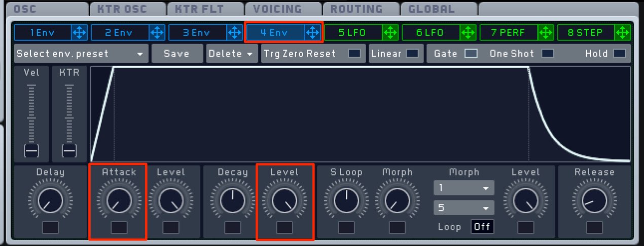The width and height of the screenshot is (644, 246).
Task: Open the Select env. preset dropdown
Action: pyautogui.click(x=81, y=53)
